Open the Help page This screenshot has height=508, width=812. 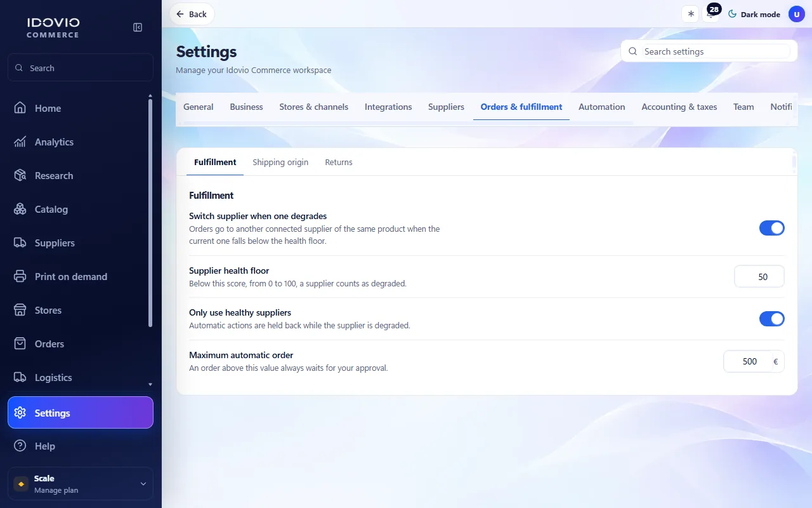click(x=81, y=446)
